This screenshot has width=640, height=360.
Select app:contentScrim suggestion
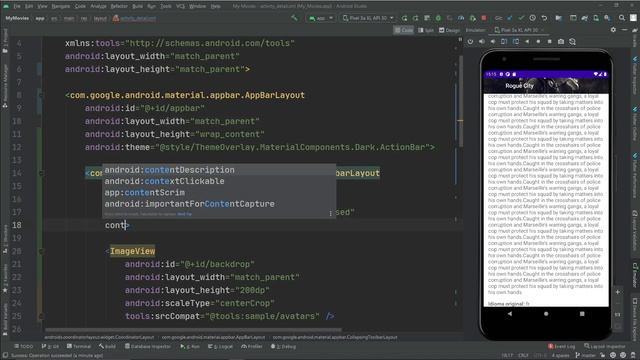[219, 193]
